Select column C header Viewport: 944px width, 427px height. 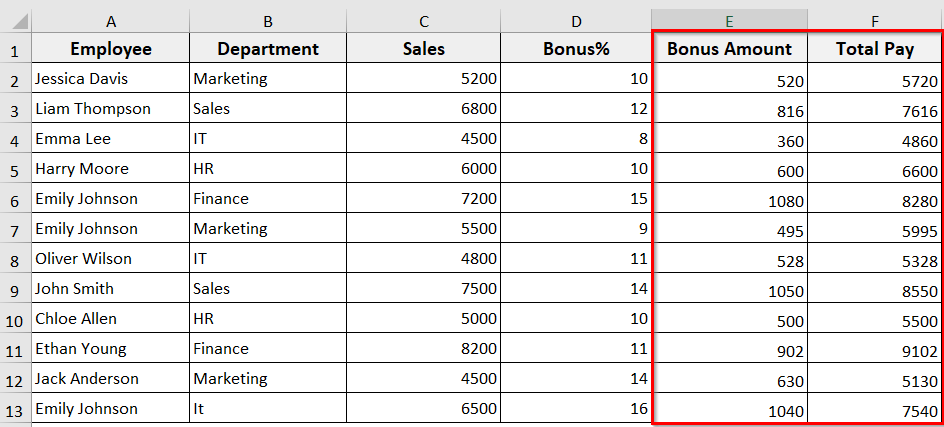pyautogui.click(x=424, y=20)
